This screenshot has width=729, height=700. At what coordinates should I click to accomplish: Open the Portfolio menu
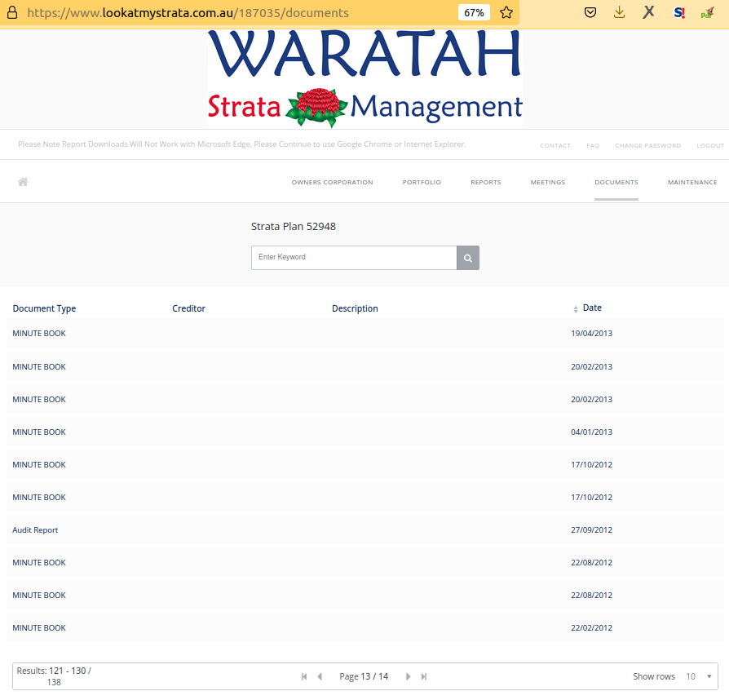(x=422, y=182)
